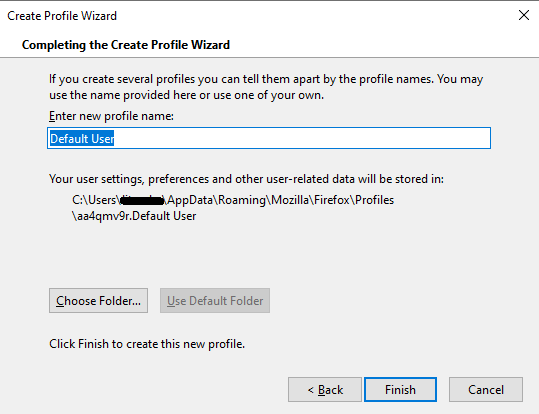Click the C:\Users start of the path

[96, 200]
